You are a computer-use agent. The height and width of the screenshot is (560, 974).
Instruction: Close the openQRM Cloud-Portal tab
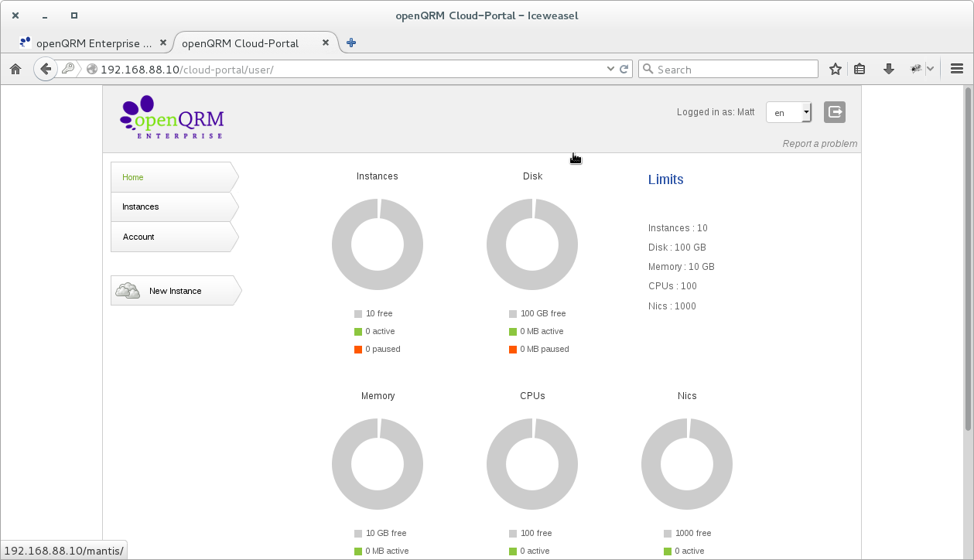(x=326, y=43)
